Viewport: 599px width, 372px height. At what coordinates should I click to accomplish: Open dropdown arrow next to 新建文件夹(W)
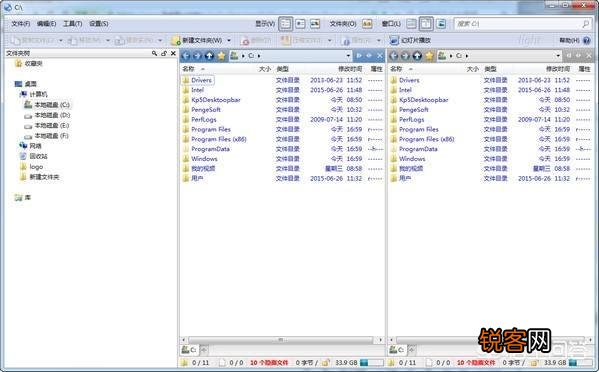coord(229,40)
